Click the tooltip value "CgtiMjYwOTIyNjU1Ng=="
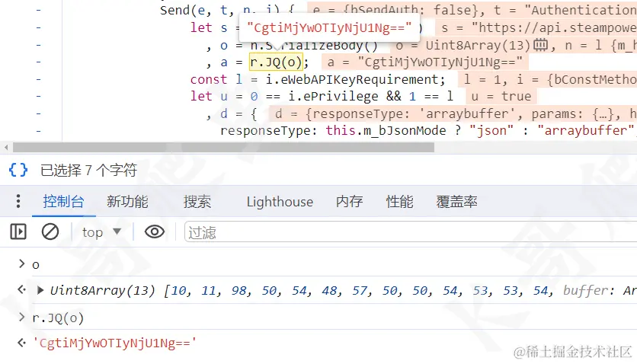 click(x=329, y=27)
